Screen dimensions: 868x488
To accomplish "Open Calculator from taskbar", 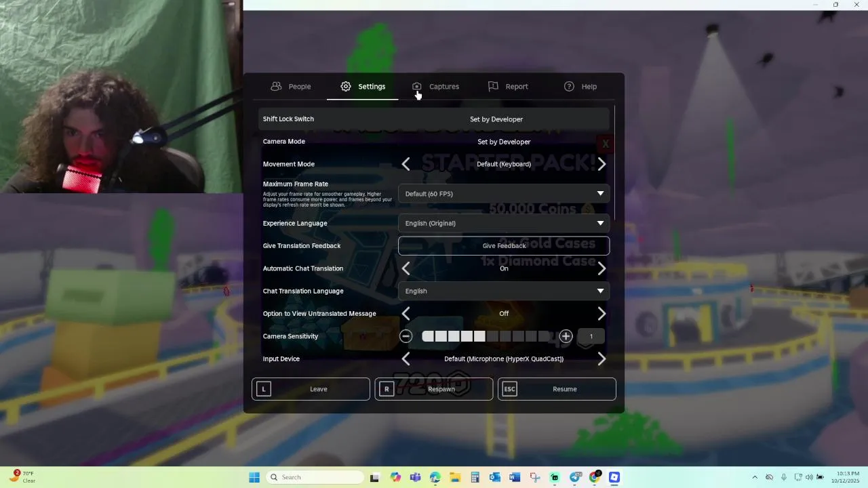I will [x=475, y=477].
